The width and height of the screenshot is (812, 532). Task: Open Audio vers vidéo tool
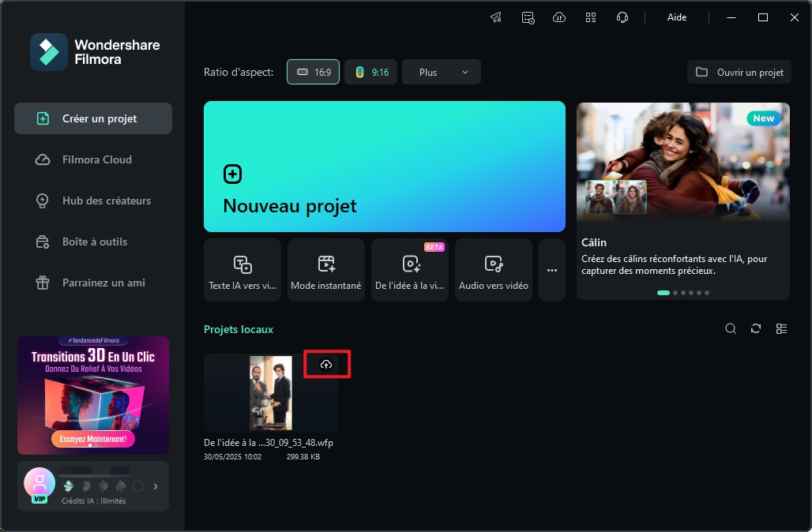tap(494, 270)
